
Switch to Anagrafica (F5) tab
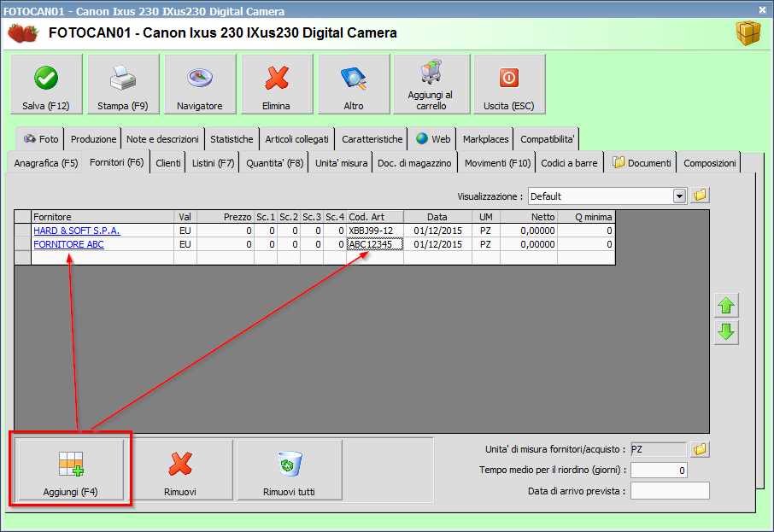(x=46, y=163)
